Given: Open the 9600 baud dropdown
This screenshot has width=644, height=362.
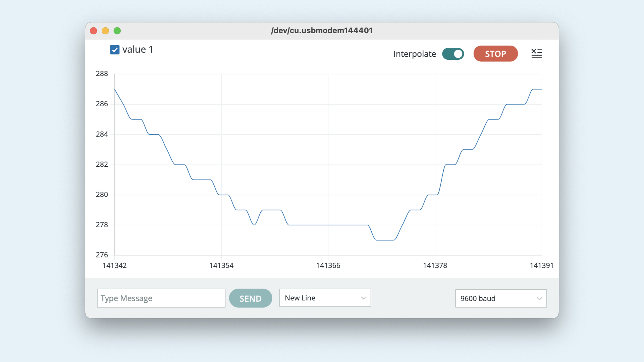Looking at the screenshot, I should [x=500, y=298].
